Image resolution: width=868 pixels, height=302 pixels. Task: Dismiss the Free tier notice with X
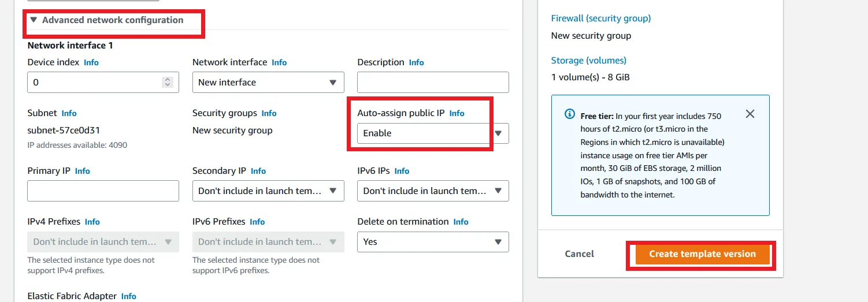click(x=750, y=114)
